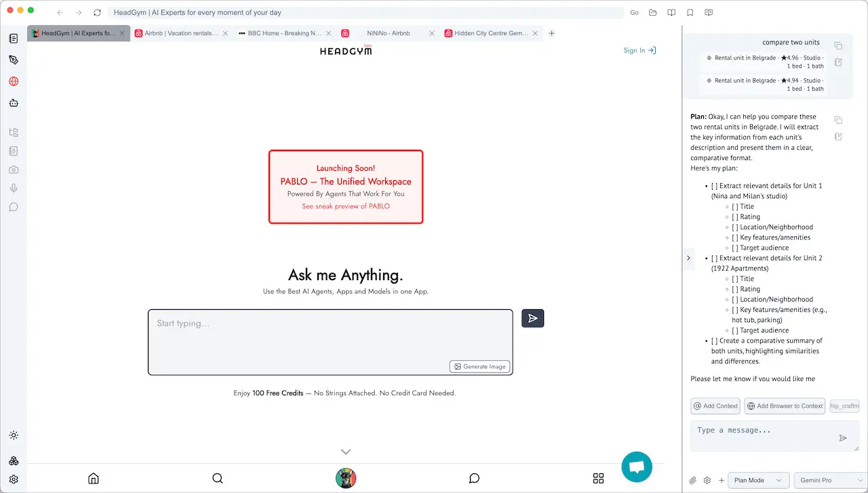This screenshot has height=493, width=868.
Task: Close the Airbnb Vacation rentals tab
Action: click(225, 33)
